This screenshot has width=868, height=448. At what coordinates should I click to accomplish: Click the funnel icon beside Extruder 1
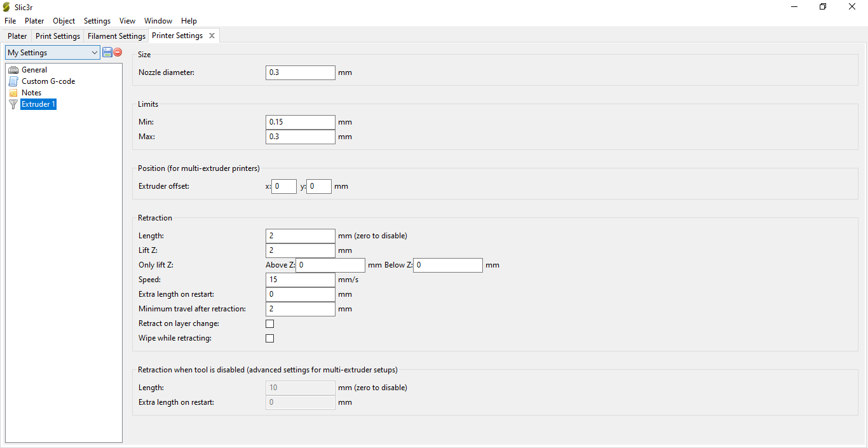point(13,104)
